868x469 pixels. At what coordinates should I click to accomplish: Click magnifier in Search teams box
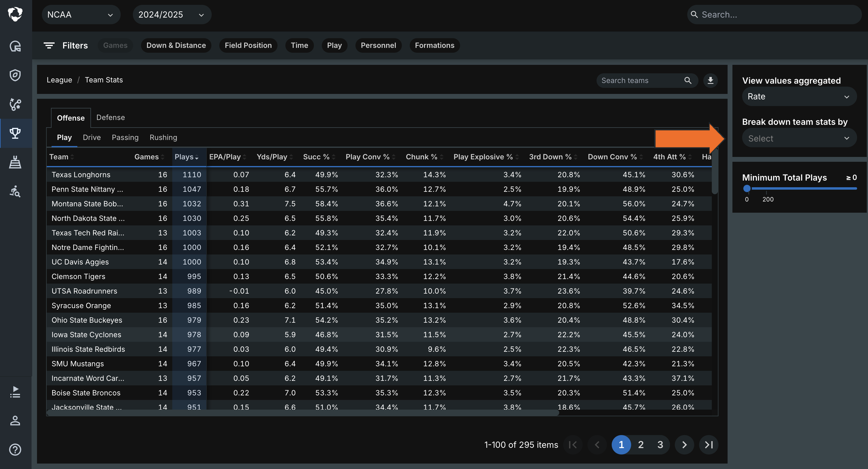coord(688,81)
